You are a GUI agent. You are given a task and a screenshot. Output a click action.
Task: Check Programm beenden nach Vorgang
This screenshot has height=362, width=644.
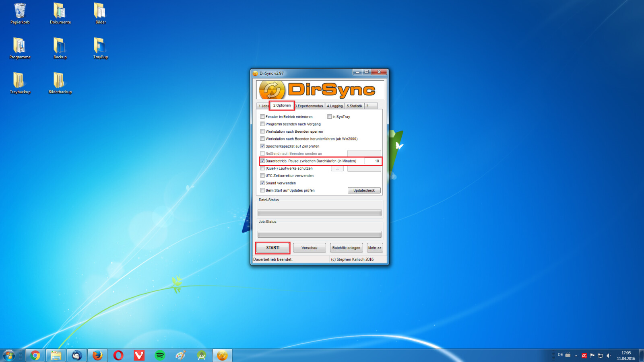[262, 124]
